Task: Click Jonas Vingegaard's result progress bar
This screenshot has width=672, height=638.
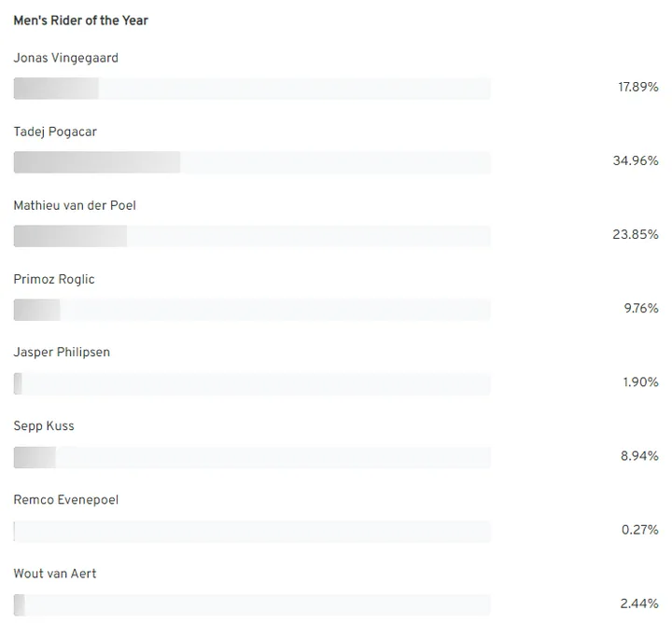Action: pos(252,89)
